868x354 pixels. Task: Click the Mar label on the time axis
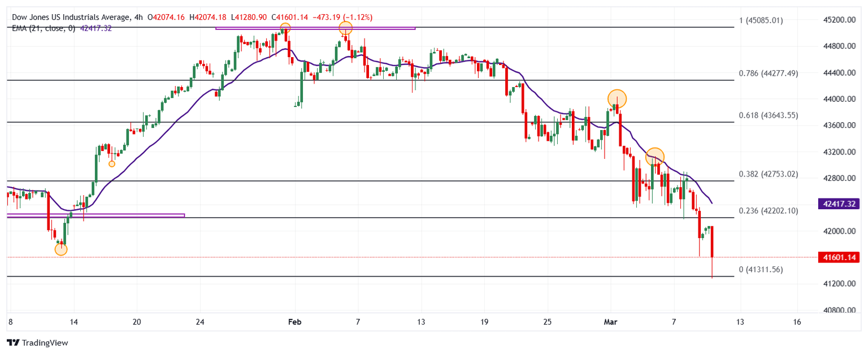point(611,322)
